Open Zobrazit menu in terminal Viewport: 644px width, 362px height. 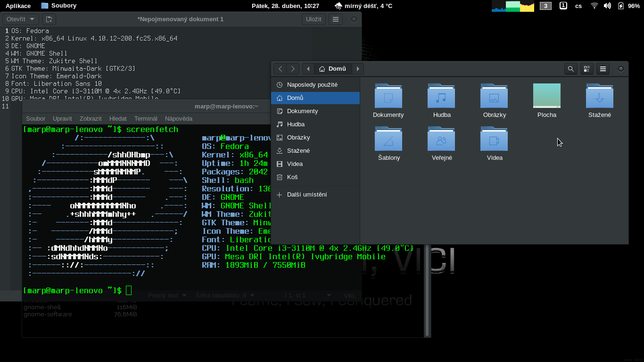point(91,119)
